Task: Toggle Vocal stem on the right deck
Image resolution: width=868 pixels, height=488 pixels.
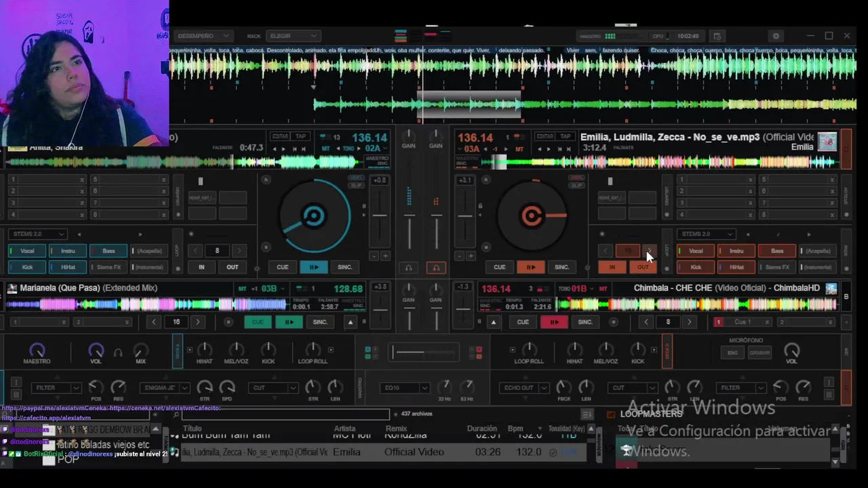Action: point(696,251)
